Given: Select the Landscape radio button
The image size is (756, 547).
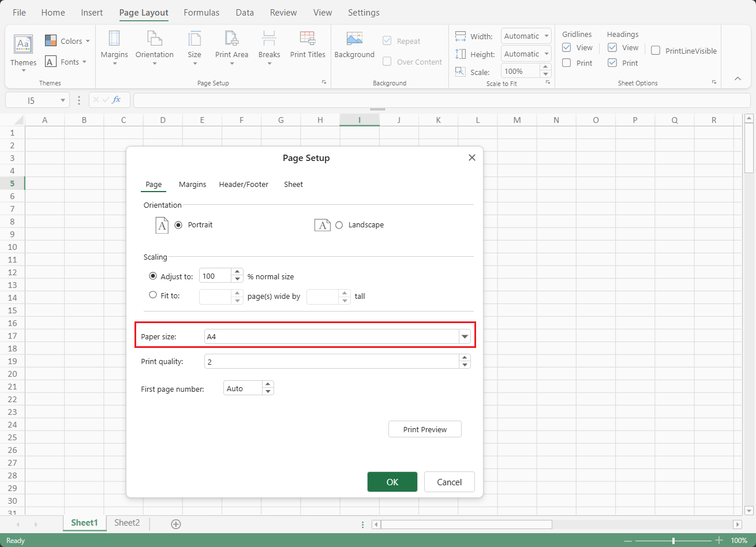Looking at the screenshot, I should pyautogui.click(x=339, y=225).
